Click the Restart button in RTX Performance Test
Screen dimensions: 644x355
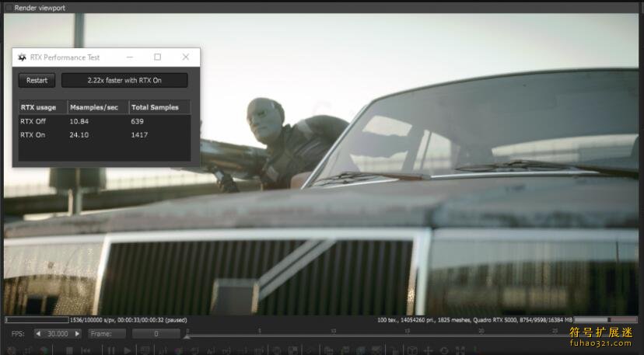click(37, 81)
